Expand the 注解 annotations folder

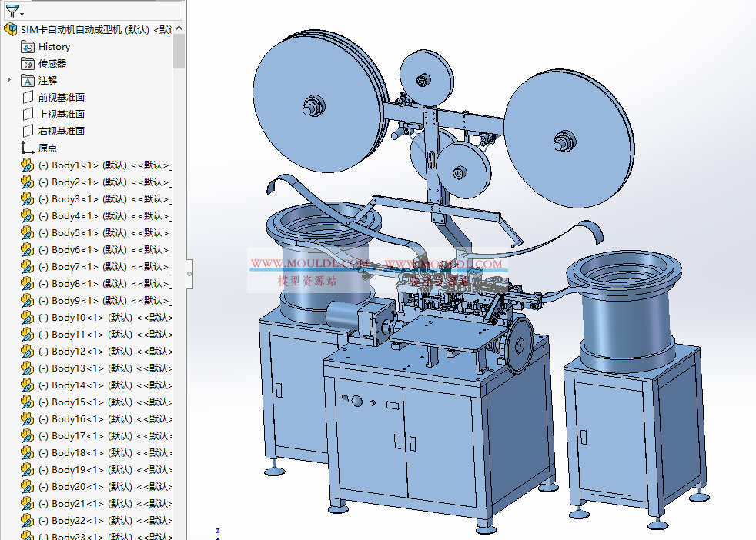coord(9,80)
